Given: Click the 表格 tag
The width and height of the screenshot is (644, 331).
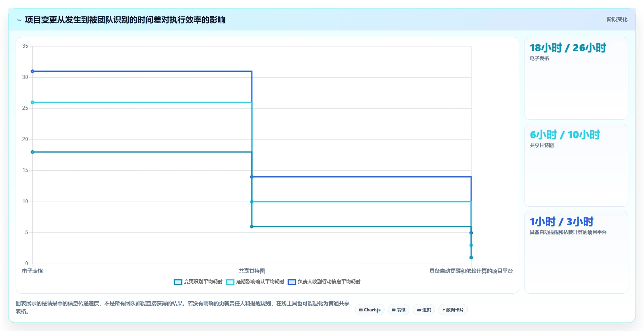Looking at the screenshot, I should pos(399,310).
